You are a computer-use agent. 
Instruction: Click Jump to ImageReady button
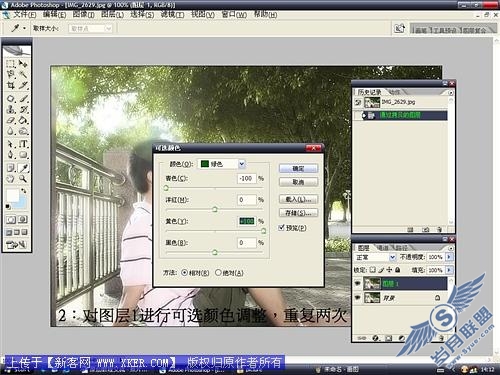(16, 245)
